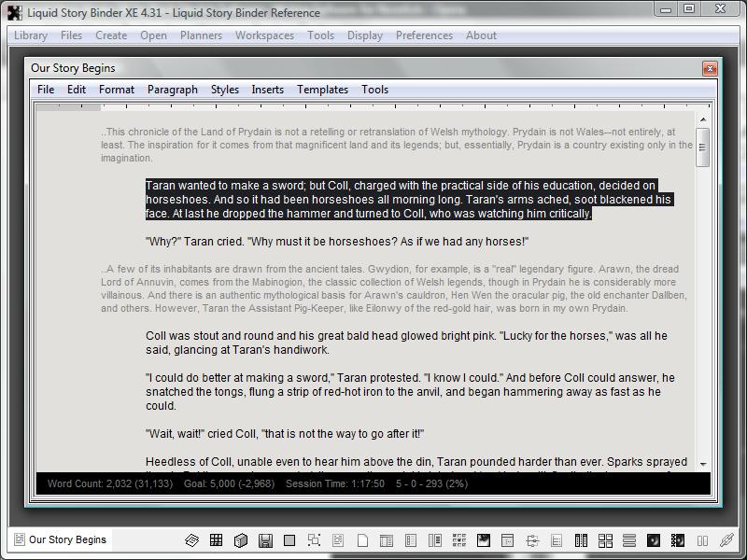This screenshot has width=747, height=560.
Task: Expand the Styles menu in the editor
Action: 224,90
